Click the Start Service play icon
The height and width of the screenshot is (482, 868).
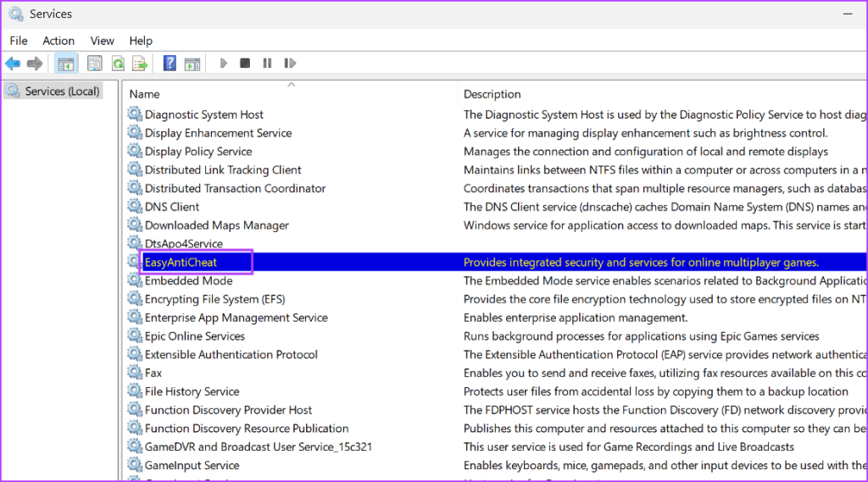click(x=224, y=64)
